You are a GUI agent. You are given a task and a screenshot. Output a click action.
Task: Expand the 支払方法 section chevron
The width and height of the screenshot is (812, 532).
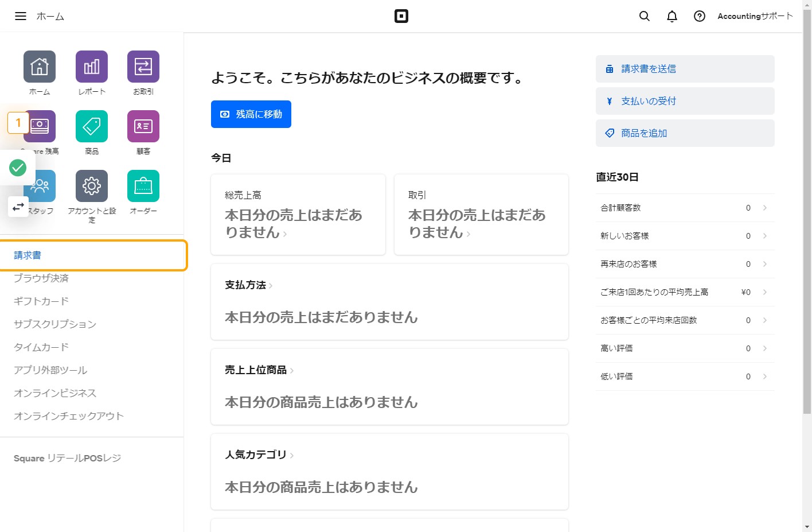271,286
